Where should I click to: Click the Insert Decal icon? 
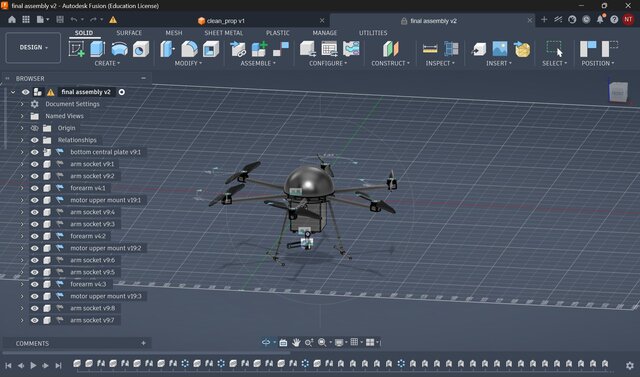pos(522,49)
